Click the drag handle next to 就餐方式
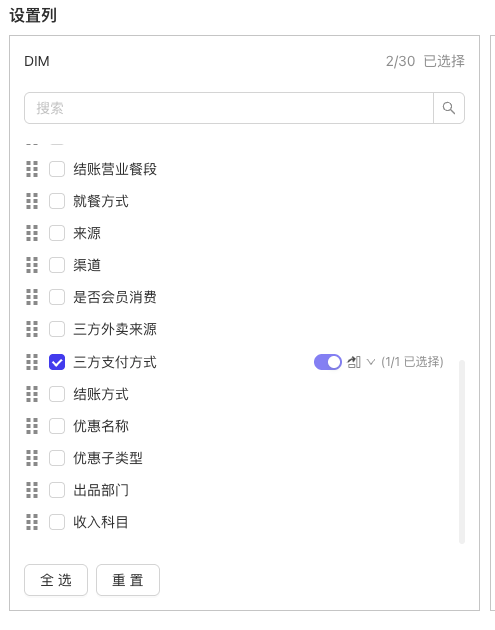The width and height of the screenshot is (495, 630). [32, 201]
